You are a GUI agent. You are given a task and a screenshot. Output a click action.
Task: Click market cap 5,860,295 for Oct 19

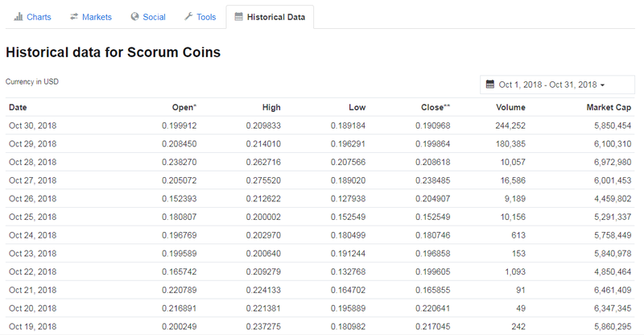click(613, 327)
